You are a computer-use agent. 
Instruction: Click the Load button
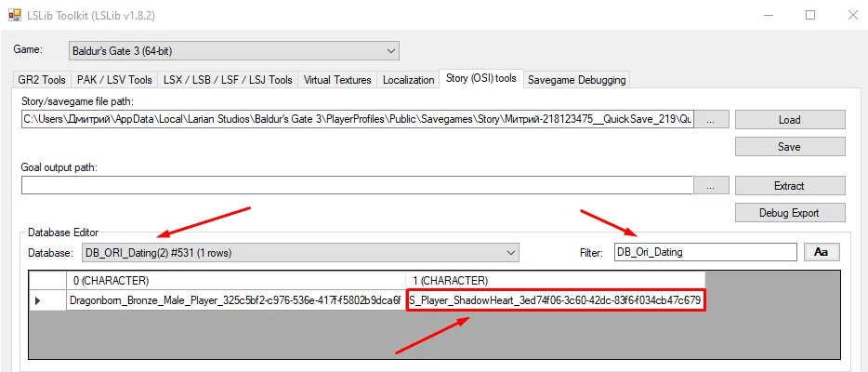tap(789, 120)
